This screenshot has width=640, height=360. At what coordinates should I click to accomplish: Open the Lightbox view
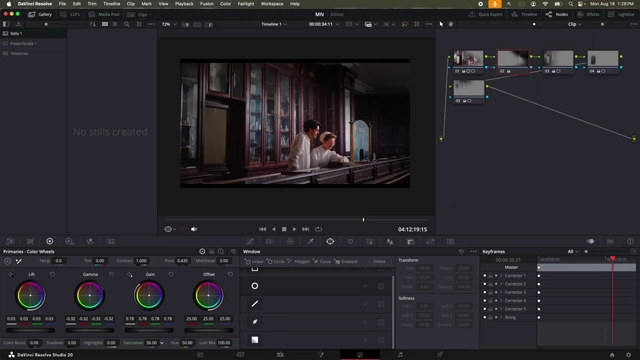click(x=621, y=14)
